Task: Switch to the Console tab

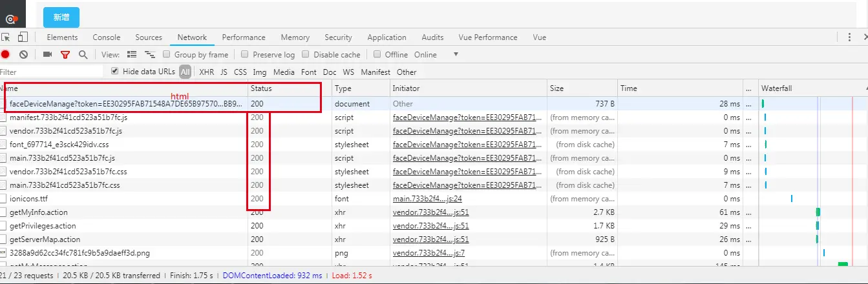Action: pyautogui.click(x=107, y=37)
